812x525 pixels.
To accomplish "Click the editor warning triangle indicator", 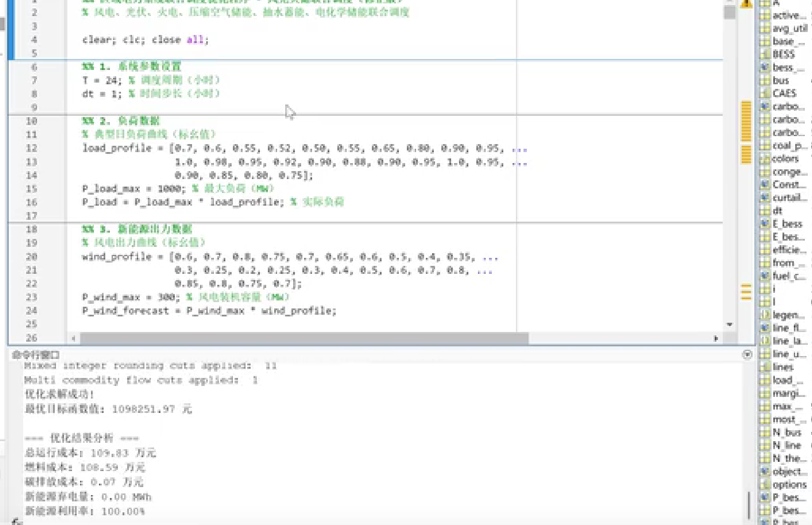I will (x=746, y=3).
